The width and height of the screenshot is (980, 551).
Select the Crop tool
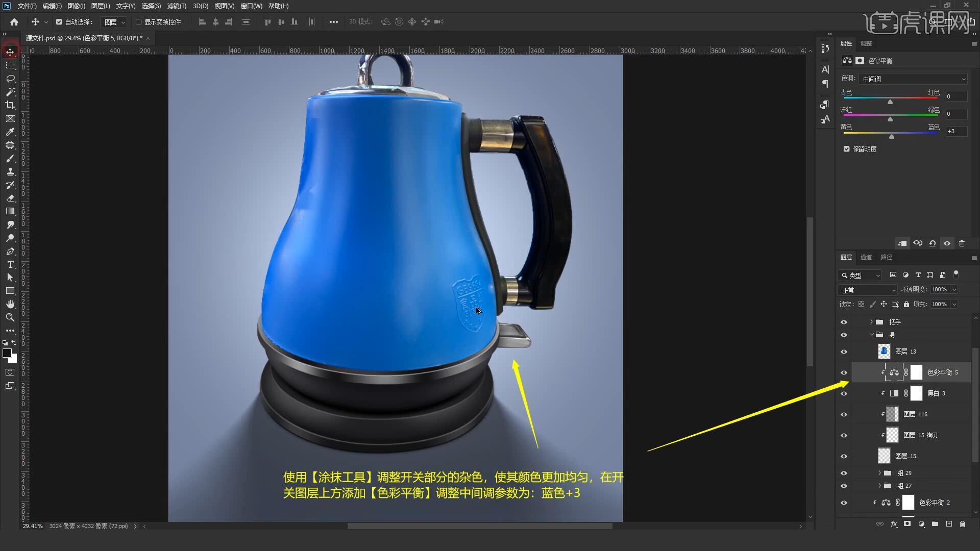pyautogui.click(x=10, y=105)
